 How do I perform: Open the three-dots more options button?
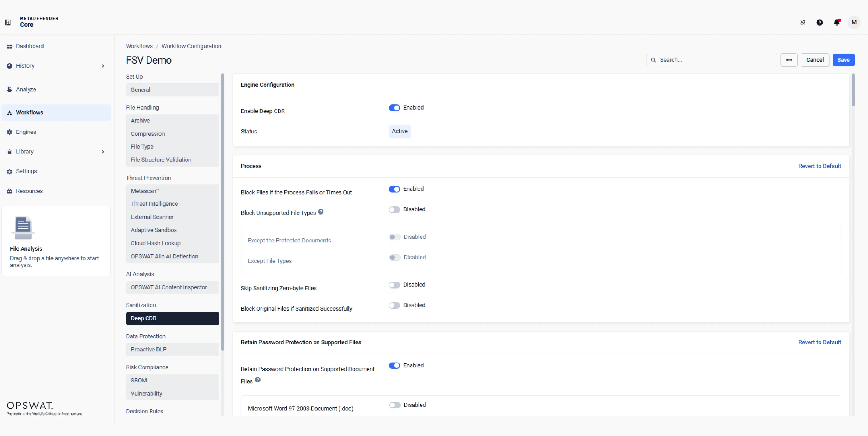789,60
